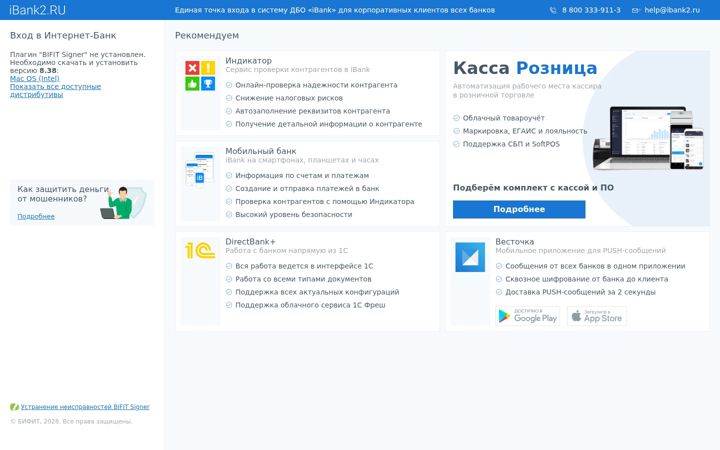The height and width of the screenshot is (450, 720).
Task: Click the Весточка blue app icon
Action: tap(470, 257)
